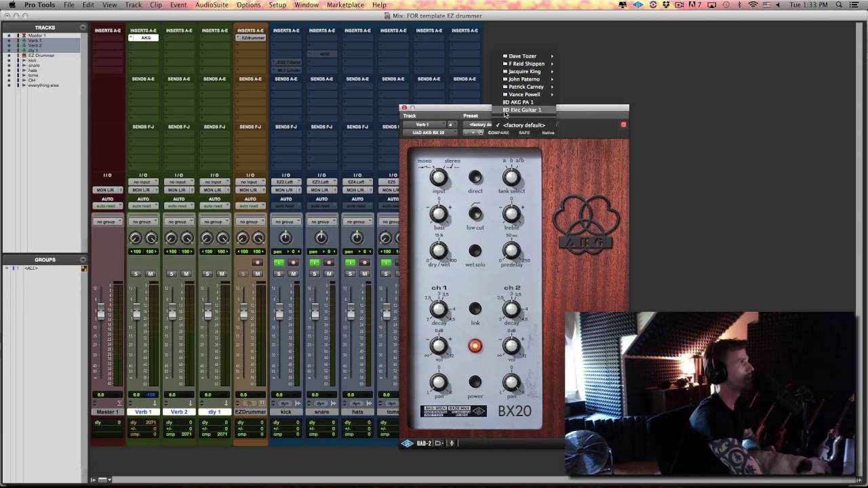Open Master 1 automation mode selector
This screenshot has width=868, height=488.
pos(107,206)
